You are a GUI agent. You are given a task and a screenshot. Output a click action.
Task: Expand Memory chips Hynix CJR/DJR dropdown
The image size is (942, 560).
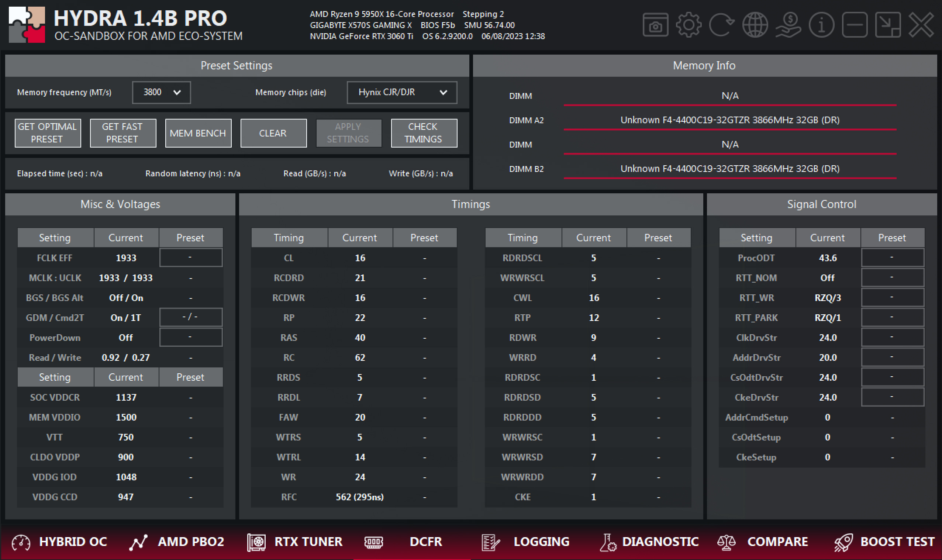402,93
